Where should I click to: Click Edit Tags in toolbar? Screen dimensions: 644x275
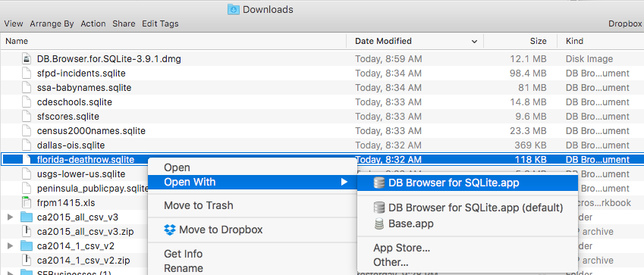click(x=160, y=23)
